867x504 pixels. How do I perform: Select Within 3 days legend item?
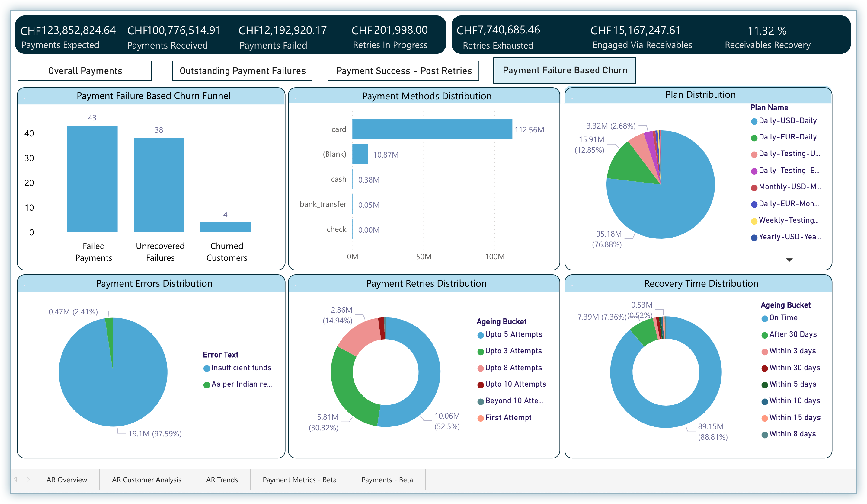pyautogui.click(x=789, y=351)
